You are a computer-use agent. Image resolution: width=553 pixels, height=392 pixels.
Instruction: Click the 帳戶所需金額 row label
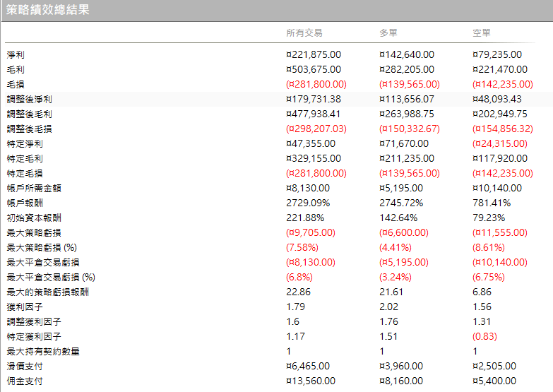34,188
